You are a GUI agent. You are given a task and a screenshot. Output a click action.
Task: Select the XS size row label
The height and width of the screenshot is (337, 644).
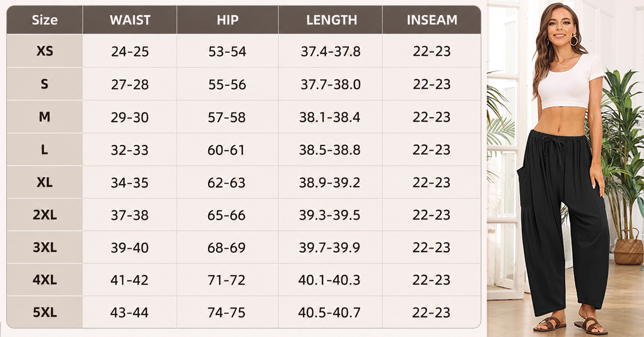point(45,51)
